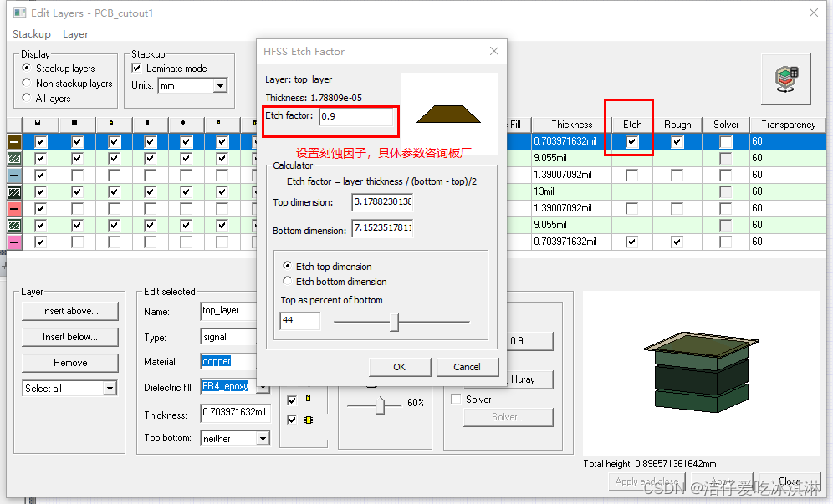Select the Stackup layers radio button
Viewport: 833px width, 504px height.
click(27, 68)
